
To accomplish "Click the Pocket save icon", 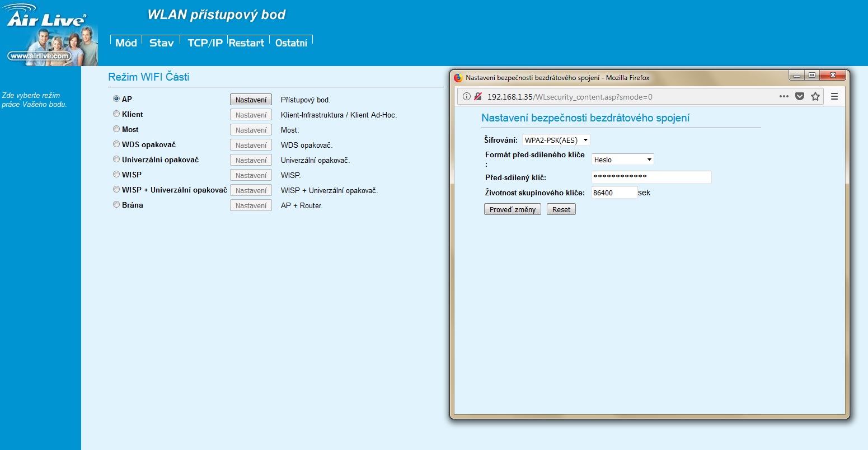I will (x=800, y=96).
